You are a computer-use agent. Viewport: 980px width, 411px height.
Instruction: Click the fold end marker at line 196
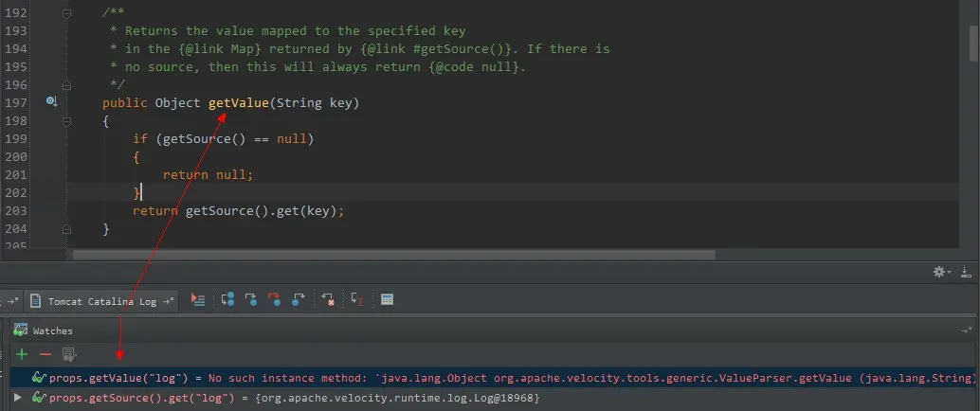click(67, 85)
